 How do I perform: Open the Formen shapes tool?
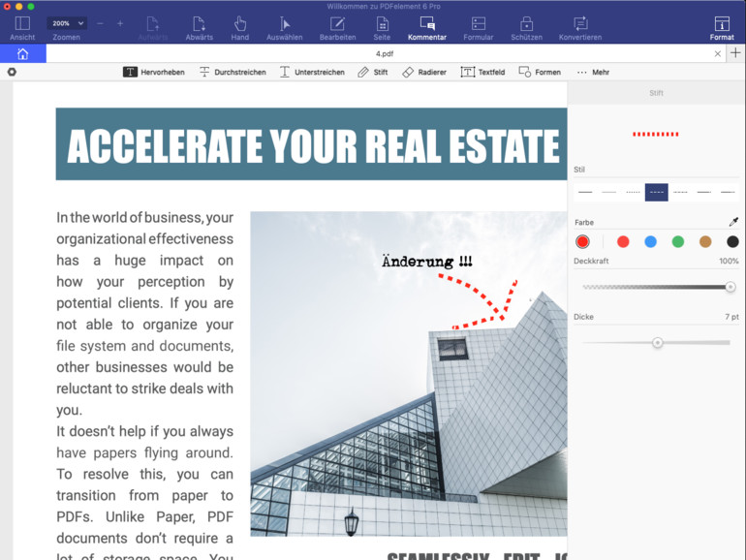pyautogui.click(x=540, y=72)
